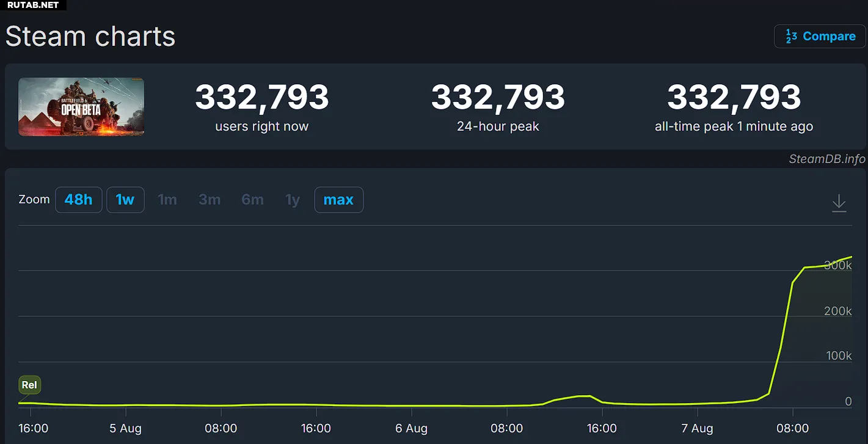Choose the 3m zoom range
The height and width of the screenshot is (444, 868).
(x=210, y=200)
